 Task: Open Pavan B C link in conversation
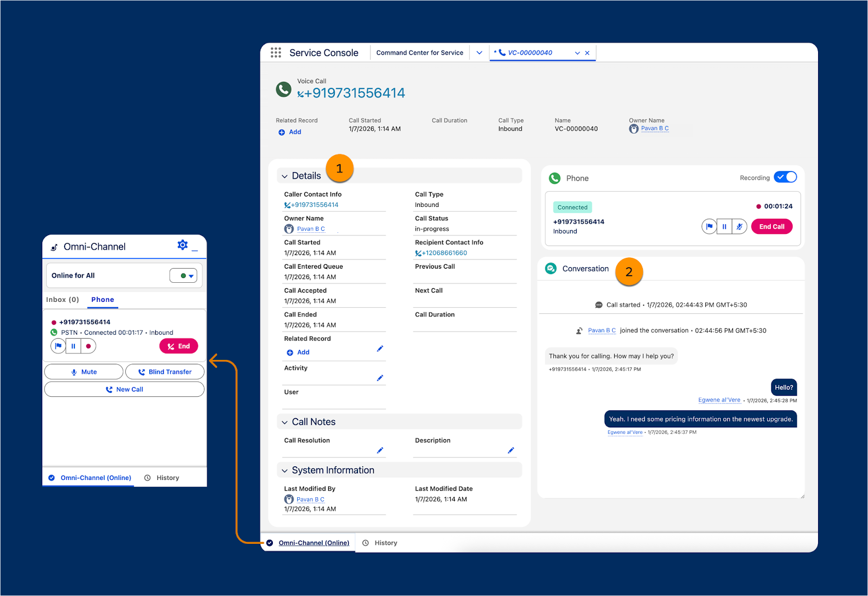coord(602,331)
